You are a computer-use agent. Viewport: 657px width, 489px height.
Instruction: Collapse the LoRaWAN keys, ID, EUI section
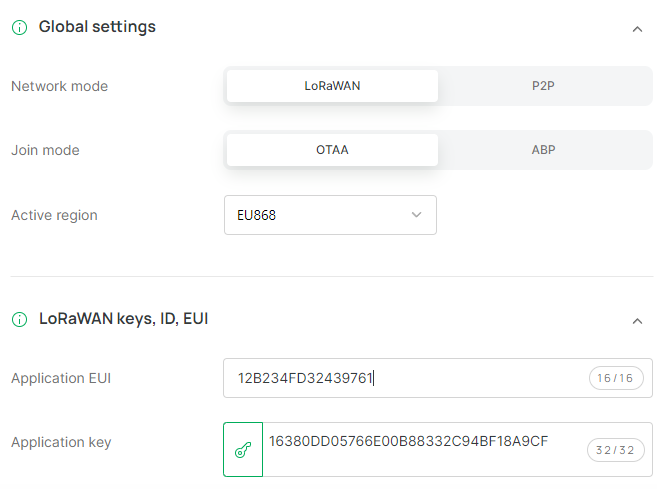[x=637, y=321]
